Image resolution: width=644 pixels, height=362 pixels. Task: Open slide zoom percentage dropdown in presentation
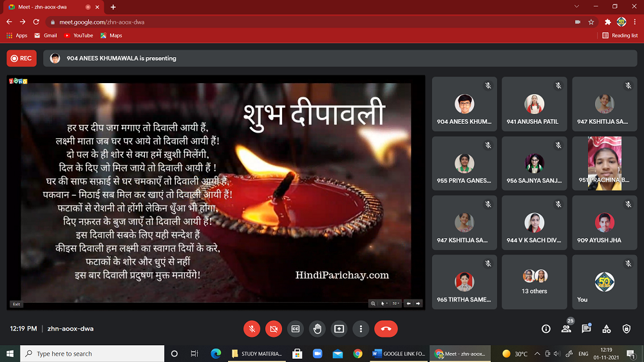click(x=397, y=303)
